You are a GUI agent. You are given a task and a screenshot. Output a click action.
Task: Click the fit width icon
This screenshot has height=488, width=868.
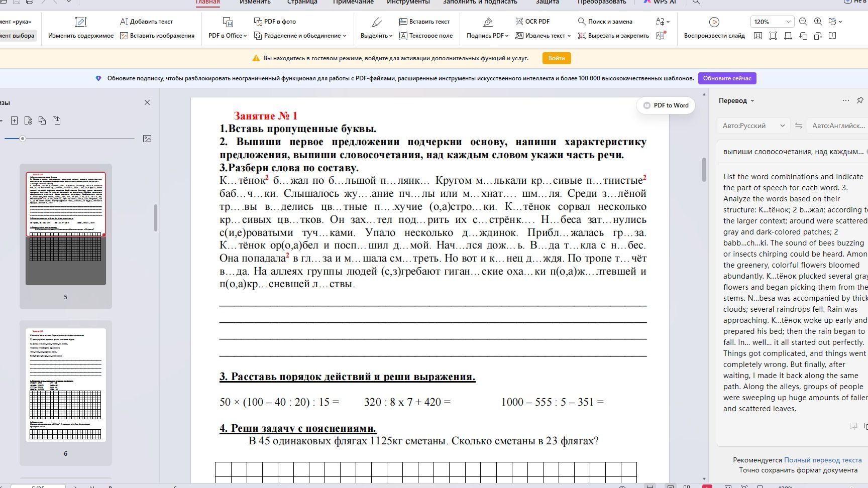[x=788, y=36]
